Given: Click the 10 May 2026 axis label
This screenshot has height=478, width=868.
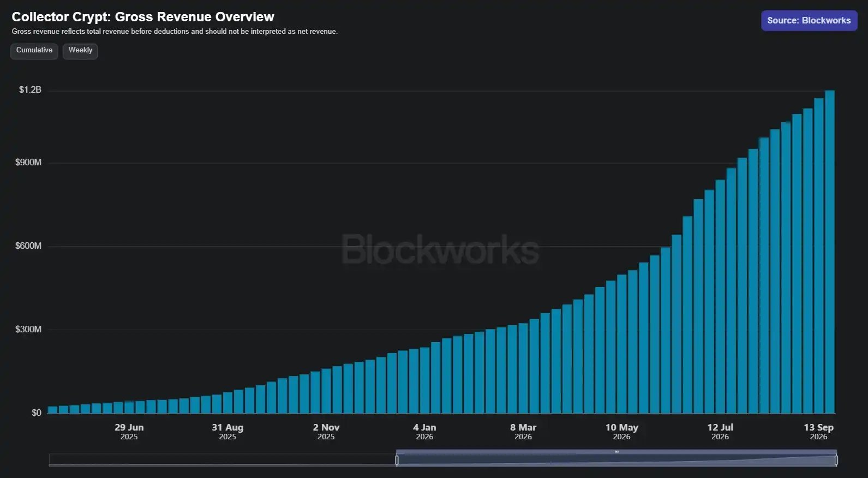Looking at the screenshot, I should (622, 431).
